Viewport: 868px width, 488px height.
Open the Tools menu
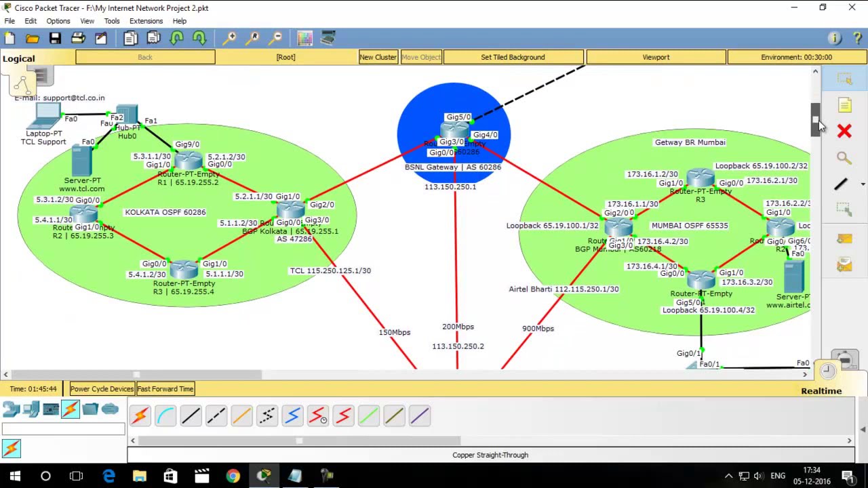[x=112, y=21]
